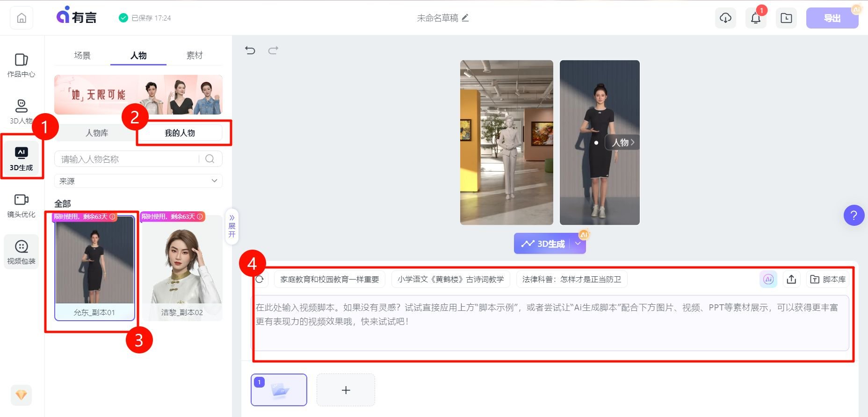Refresh the script example suggestions
This screenshot has width=868, height=417.
260,279
